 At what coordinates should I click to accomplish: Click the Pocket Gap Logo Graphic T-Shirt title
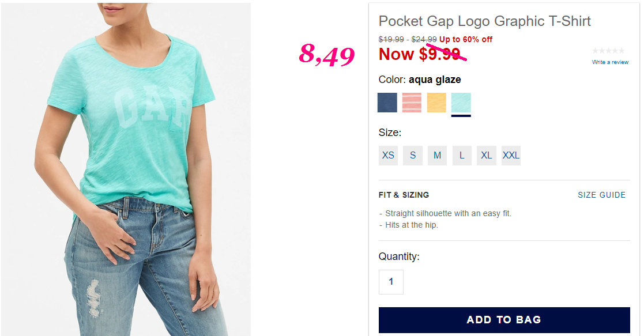point(485,21)
